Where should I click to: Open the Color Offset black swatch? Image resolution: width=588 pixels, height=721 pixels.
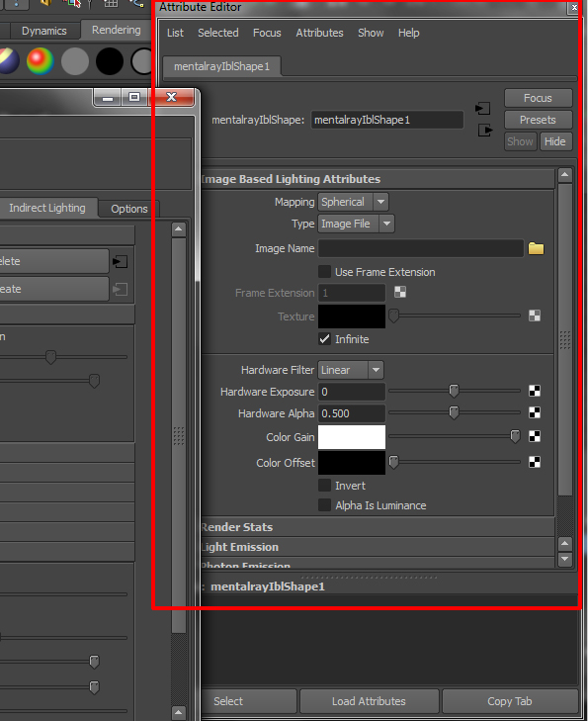[352, 463]
